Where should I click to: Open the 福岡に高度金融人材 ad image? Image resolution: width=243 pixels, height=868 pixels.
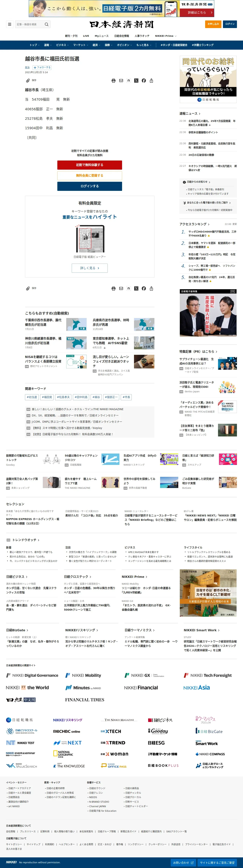pos(208,313)
